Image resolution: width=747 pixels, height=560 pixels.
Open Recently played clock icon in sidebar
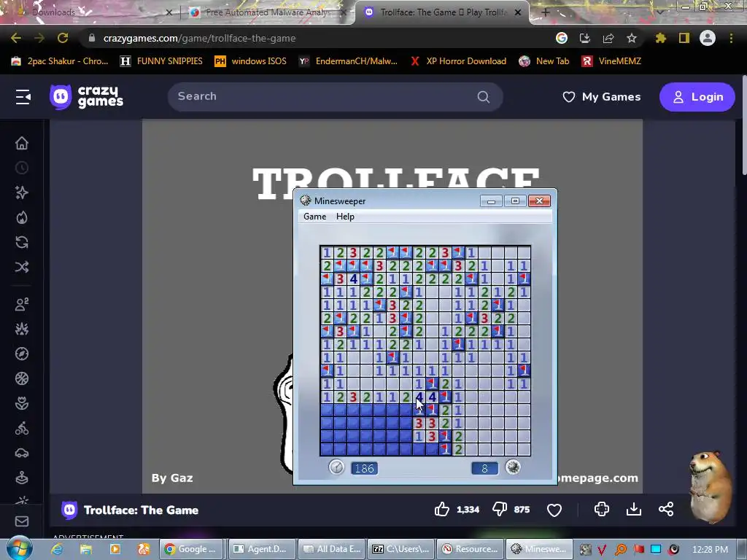click(21, 168)
